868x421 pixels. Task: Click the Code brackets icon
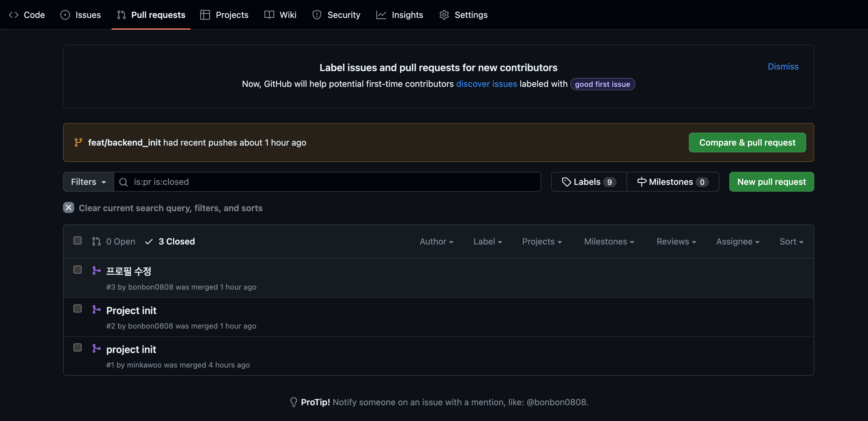tap(14, 15)
